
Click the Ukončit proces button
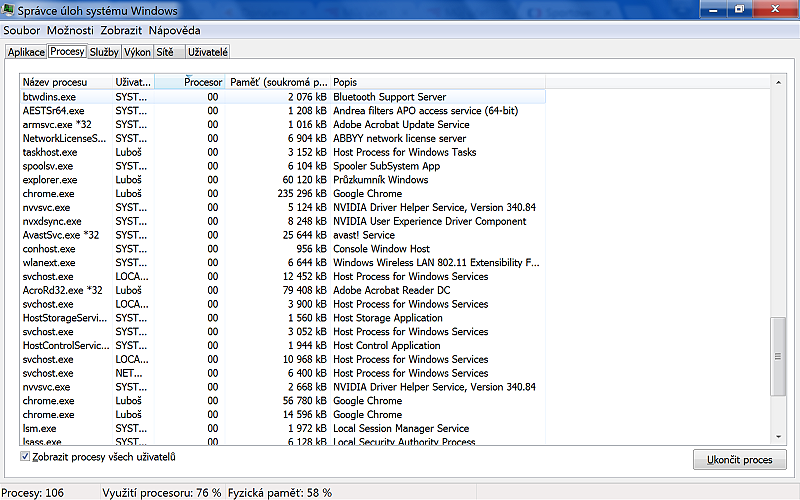[739, 460]
